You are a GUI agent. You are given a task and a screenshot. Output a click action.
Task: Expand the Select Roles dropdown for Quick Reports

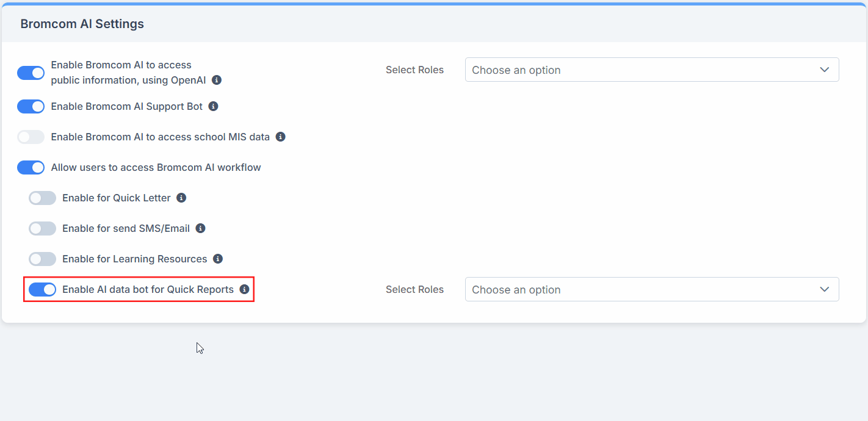coord(652,289)
